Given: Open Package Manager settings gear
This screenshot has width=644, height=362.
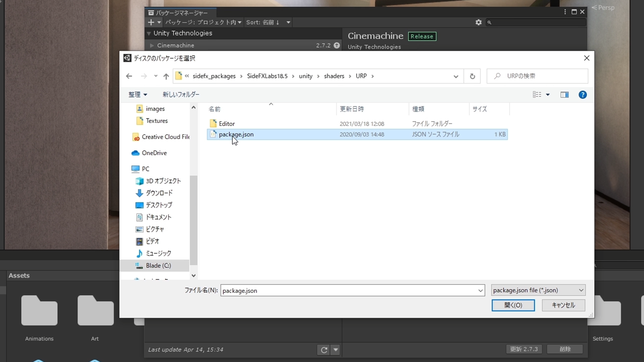Looking at the screenshot, I should 478,22.
